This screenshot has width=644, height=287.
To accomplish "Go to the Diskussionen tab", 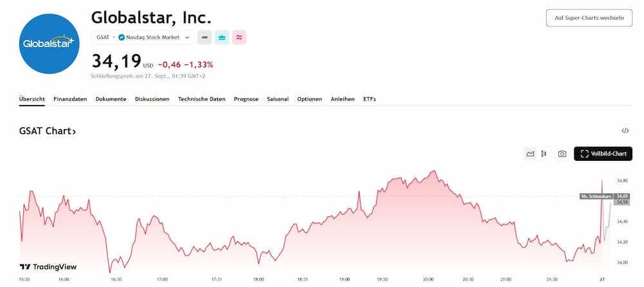I will point(152,99).
